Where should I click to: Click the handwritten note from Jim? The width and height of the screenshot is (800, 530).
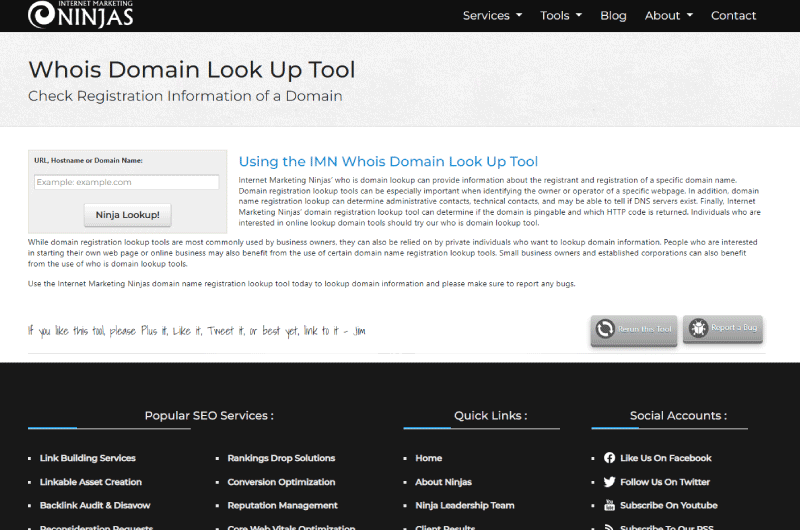(x=197, y=331)
